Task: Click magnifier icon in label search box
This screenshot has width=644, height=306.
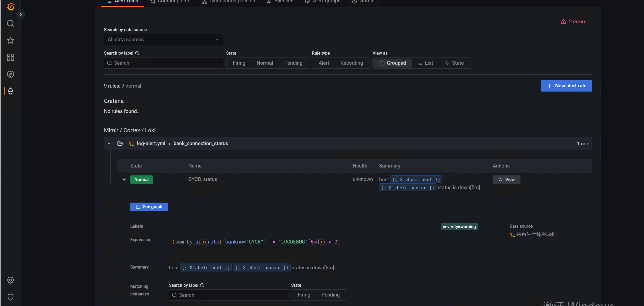Action: pos(110,63)
